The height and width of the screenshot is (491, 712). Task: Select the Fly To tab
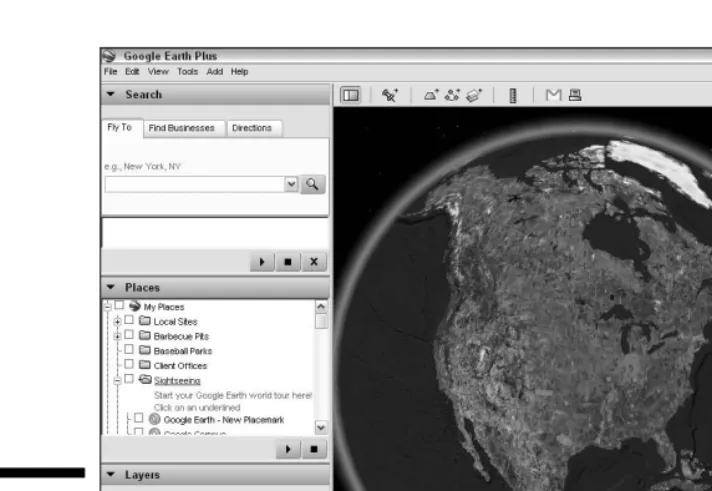(x=122, y=128)
